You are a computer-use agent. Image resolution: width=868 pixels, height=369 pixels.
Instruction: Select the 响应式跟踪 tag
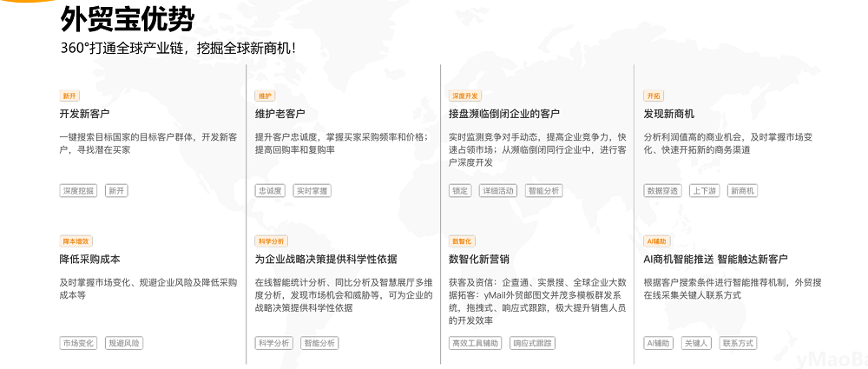click(x=533, y=343)
